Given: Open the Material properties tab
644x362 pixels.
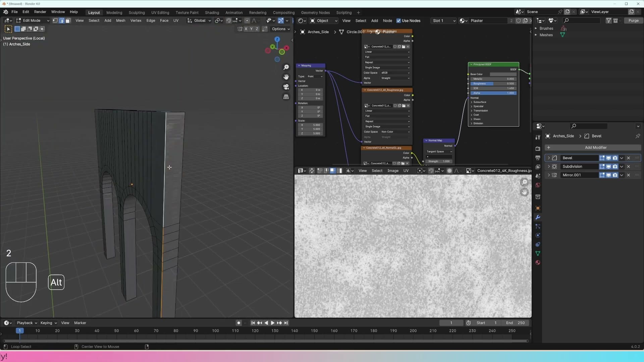Looking at the screenshot, I should (x=538, y=262).
